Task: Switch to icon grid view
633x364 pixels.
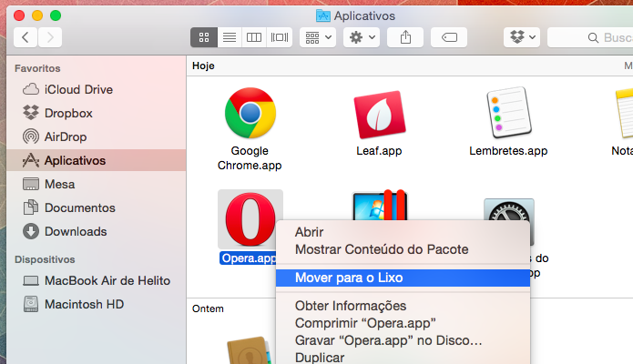Action: 204,37
